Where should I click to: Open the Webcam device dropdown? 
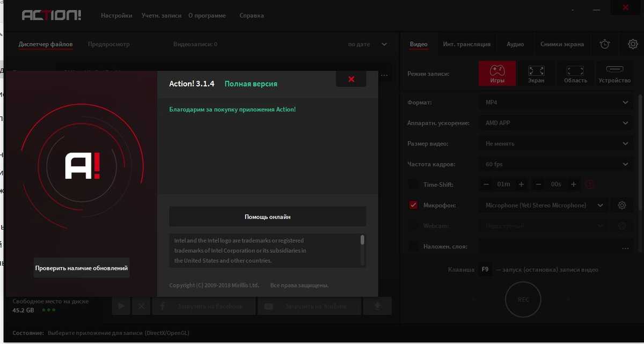[544, 226]
